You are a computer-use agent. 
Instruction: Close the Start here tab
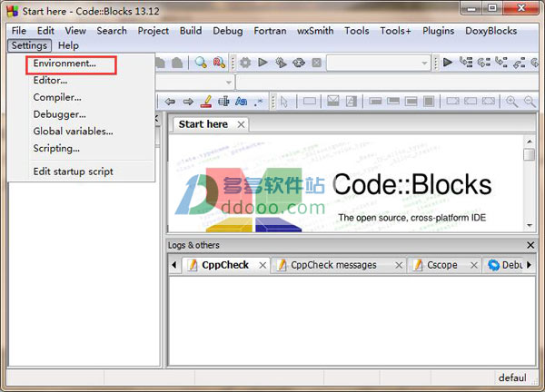tap(241, 124)
